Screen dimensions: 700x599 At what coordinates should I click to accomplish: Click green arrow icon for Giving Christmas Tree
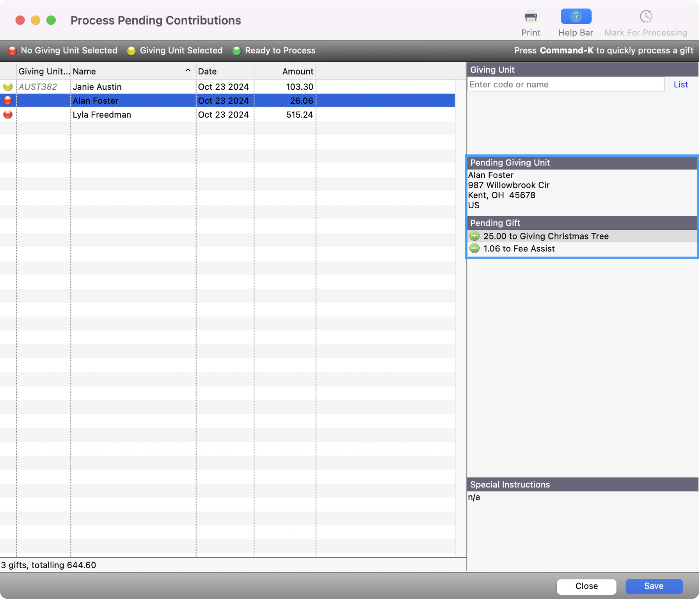[474, 236]
